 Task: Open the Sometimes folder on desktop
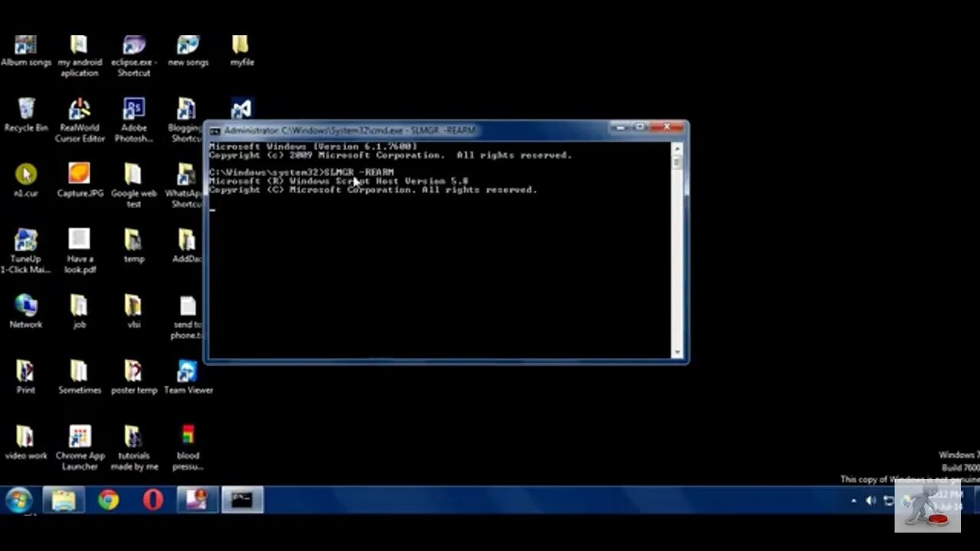point(80,377)
